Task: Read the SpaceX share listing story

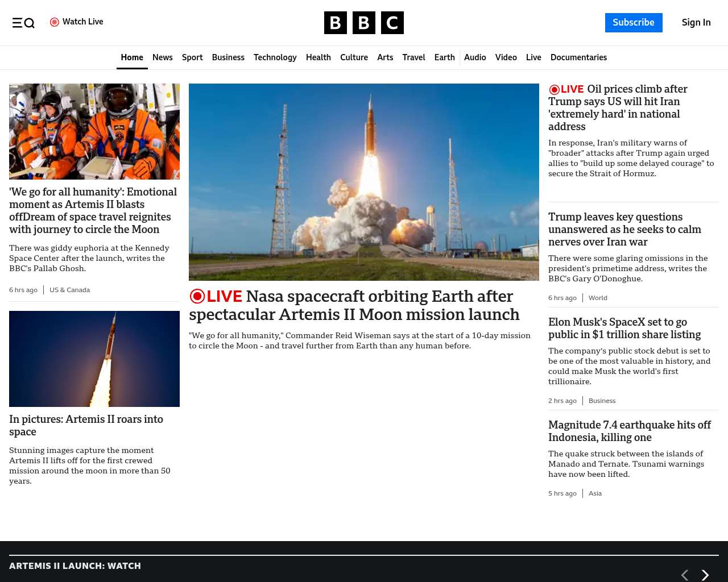Action: click(624, 328)
